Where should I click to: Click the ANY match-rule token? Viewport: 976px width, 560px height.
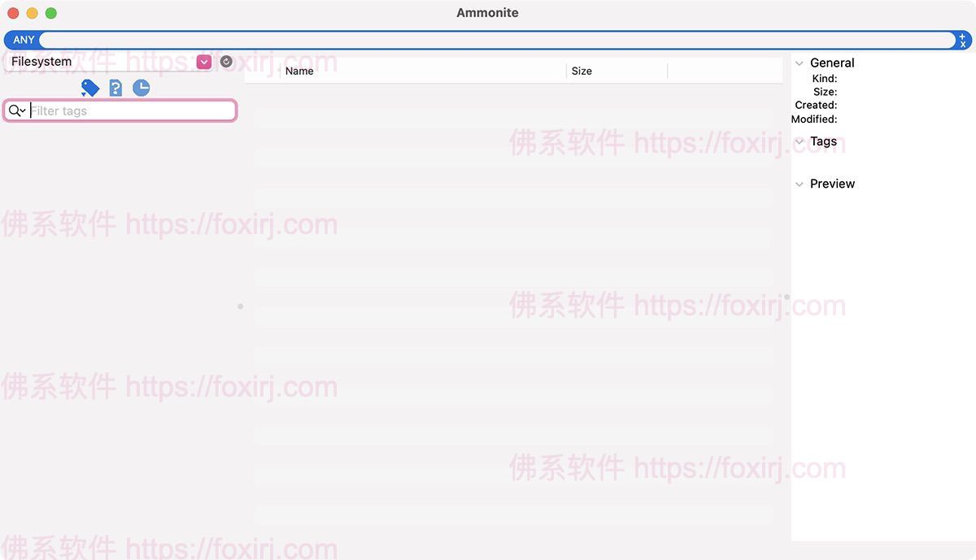(24, 40)
